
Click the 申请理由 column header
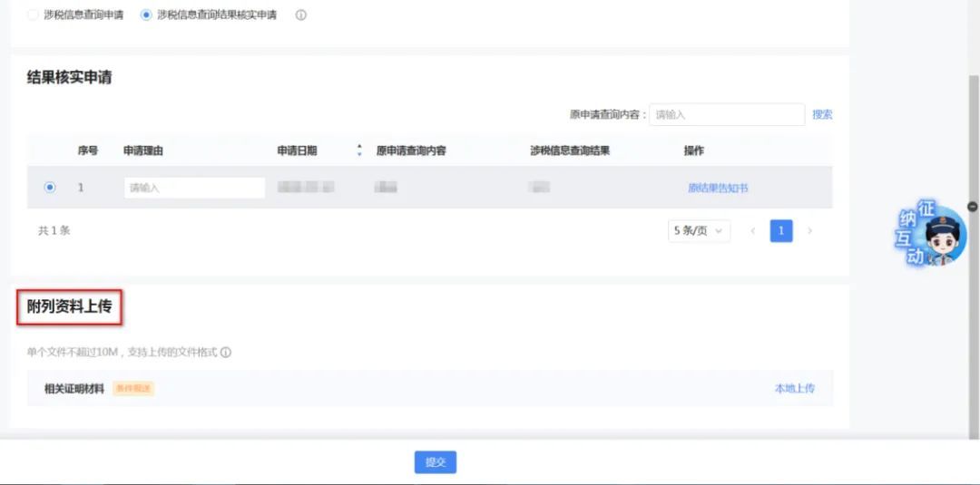(x=143, y=150)
